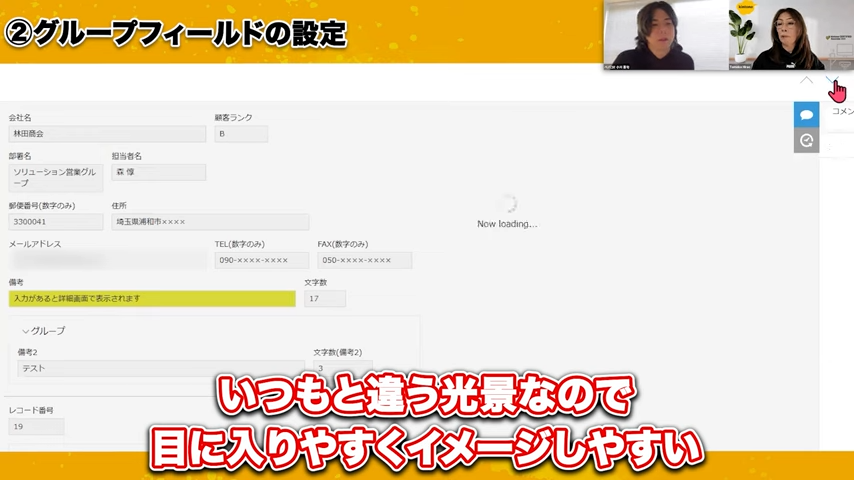Click the 部署名 label
This screenshot has height=480, width=854.
click(20, 156)
